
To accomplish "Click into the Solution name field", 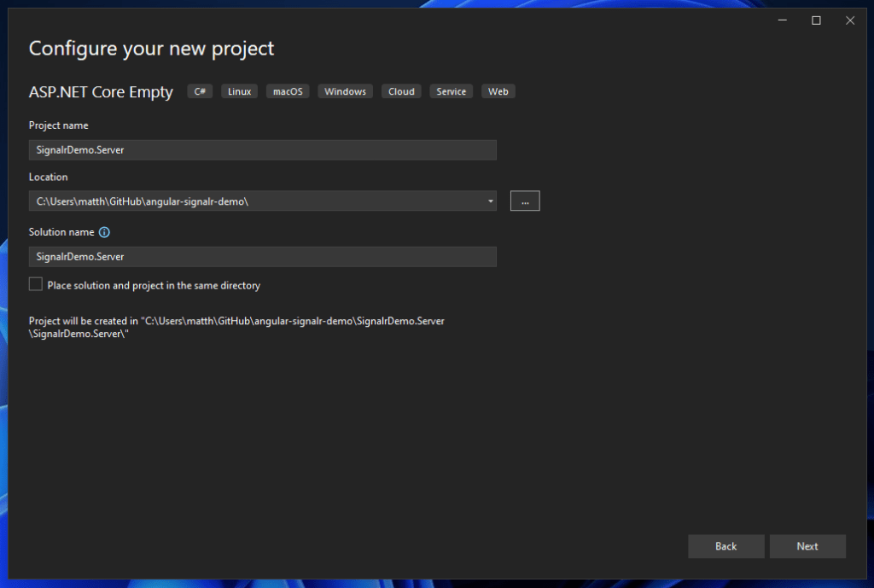I will coord(262,257).
